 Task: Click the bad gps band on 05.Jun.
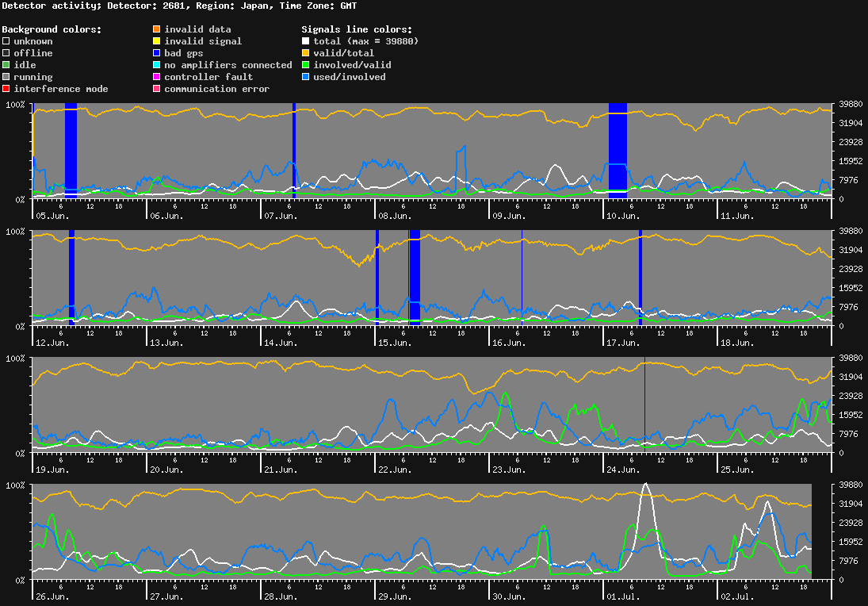pos(71,151)
